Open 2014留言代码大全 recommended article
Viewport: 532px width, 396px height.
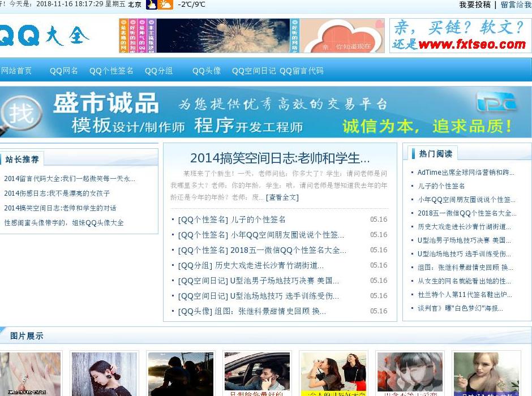tap(70, 179)
